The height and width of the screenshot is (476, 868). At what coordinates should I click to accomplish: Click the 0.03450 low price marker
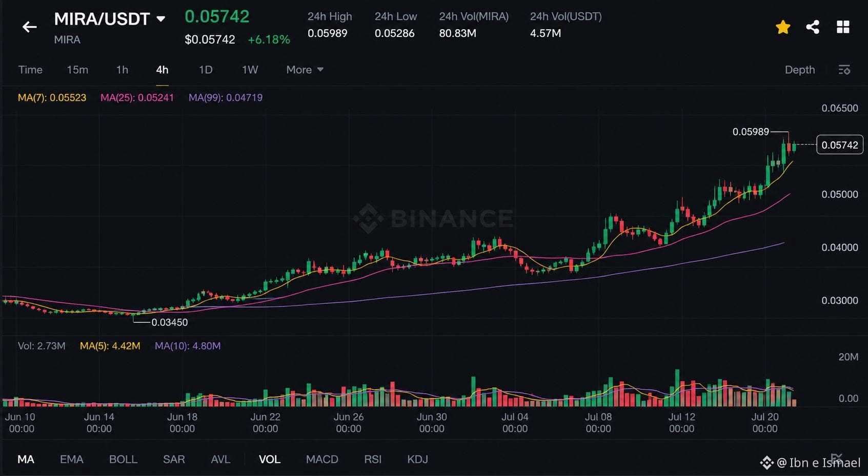[169, 322]
